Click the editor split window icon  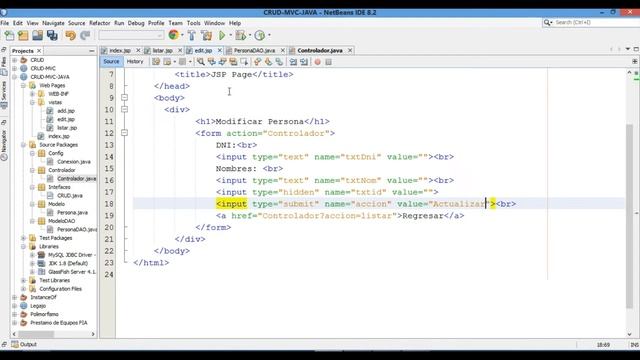[635, 61]
